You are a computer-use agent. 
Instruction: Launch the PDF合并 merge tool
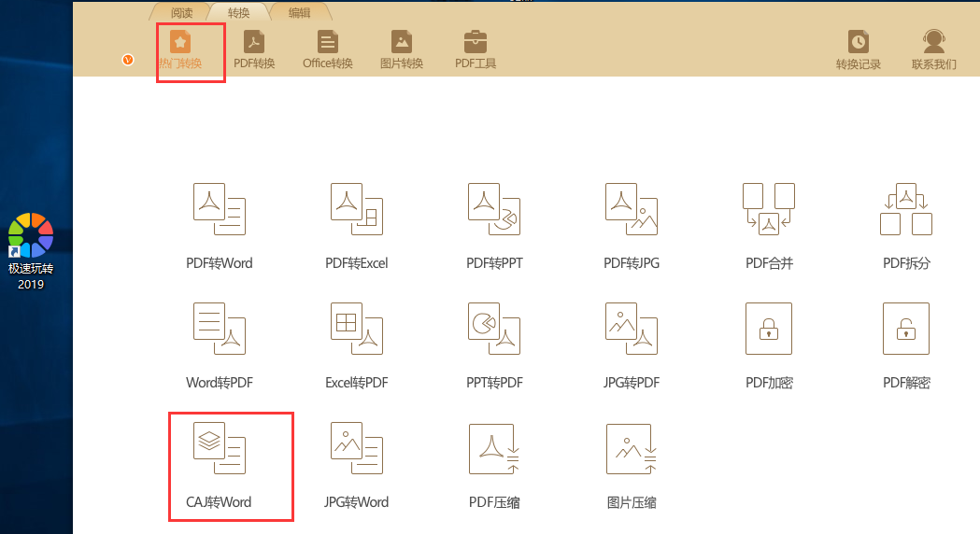click(769, 226)
